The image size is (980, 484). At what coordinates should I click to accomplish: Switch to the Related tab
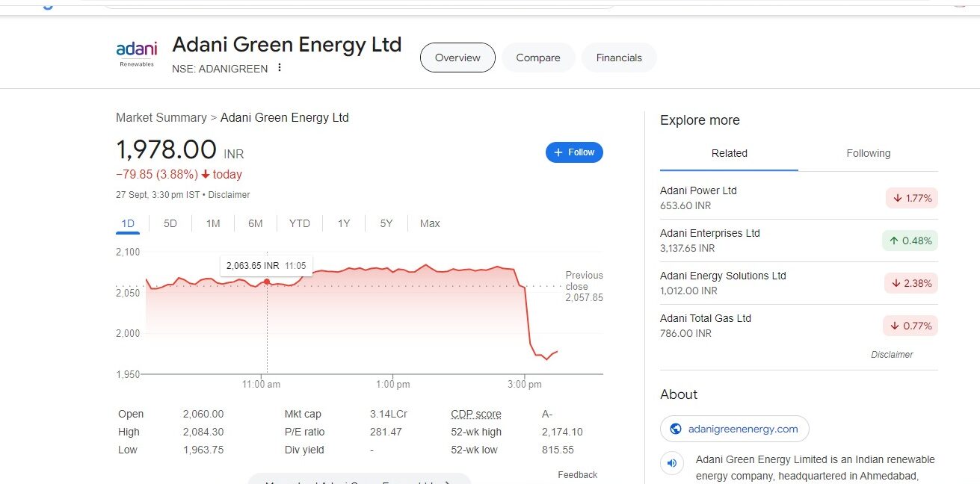click(730, 153)
